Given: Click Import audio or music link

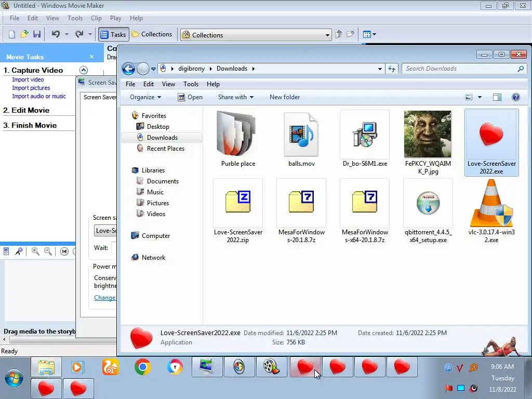Looking at the screenshot, I should pos(38,96).
